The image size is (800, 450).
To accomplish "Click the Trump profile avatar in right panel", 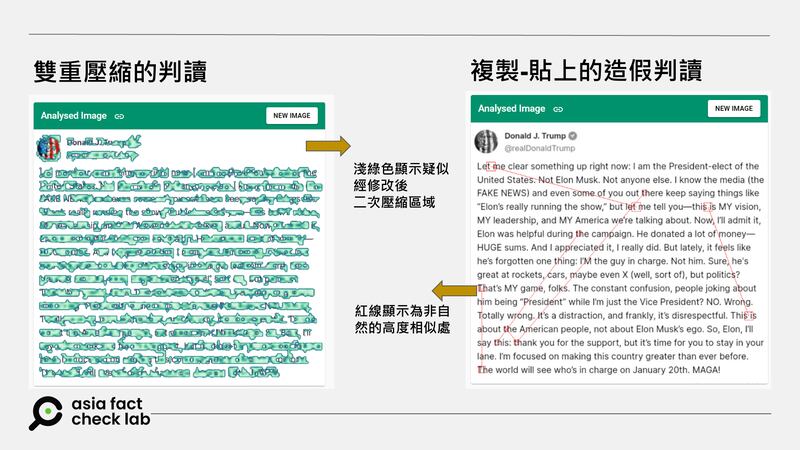I will tap(487, 141).
